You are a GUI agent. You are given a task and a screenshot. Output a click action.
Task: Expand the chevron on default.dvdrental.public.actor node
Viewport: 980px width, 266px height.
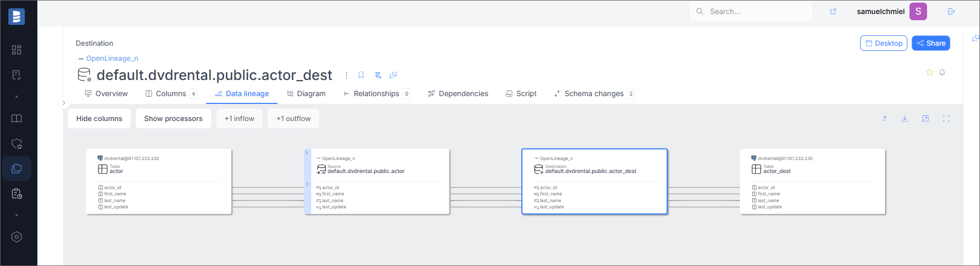(x=307, y=184)
